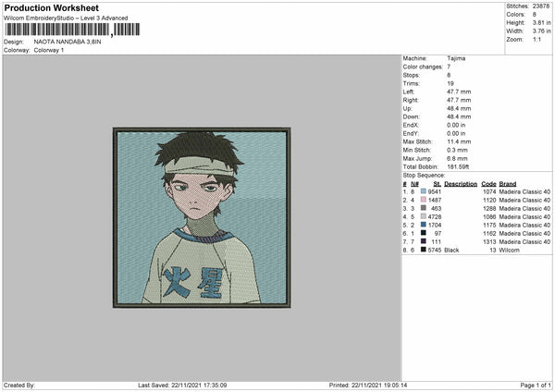This screenshot has width=555, height=392.
Task: Click height value '3.81 in'
Action: click(541, 22)
